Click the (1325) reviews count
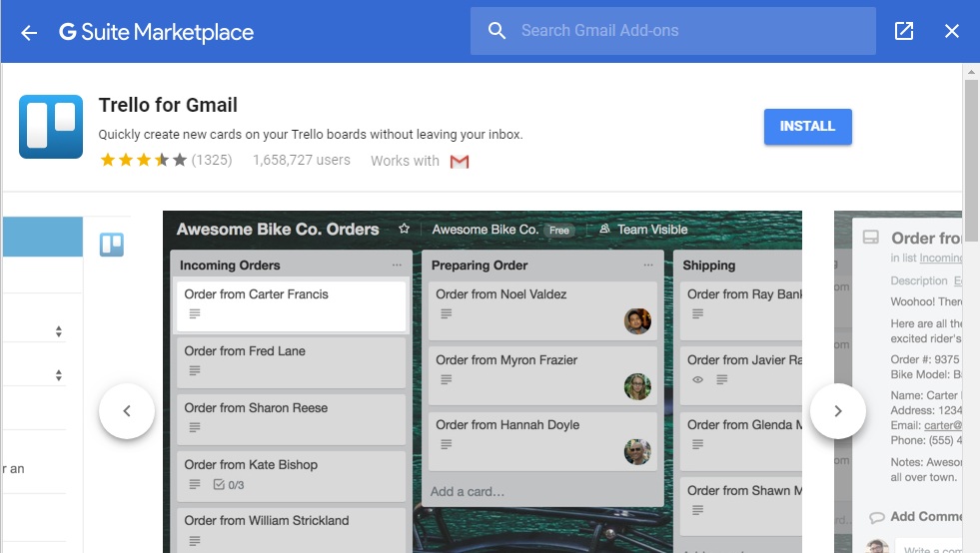The height and width of the screenshot is (553, 980). click(x=212, y=160)
